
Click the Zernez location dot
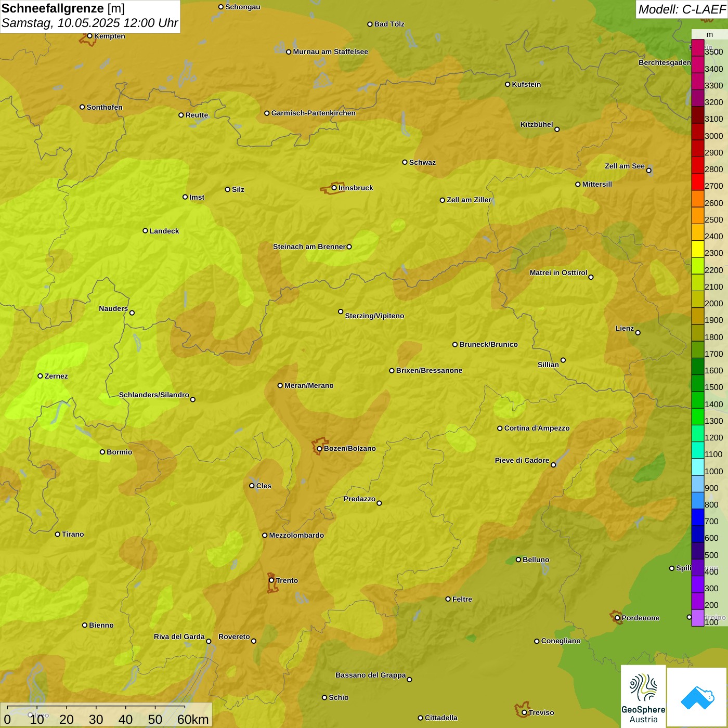click(x=40, y=376)
